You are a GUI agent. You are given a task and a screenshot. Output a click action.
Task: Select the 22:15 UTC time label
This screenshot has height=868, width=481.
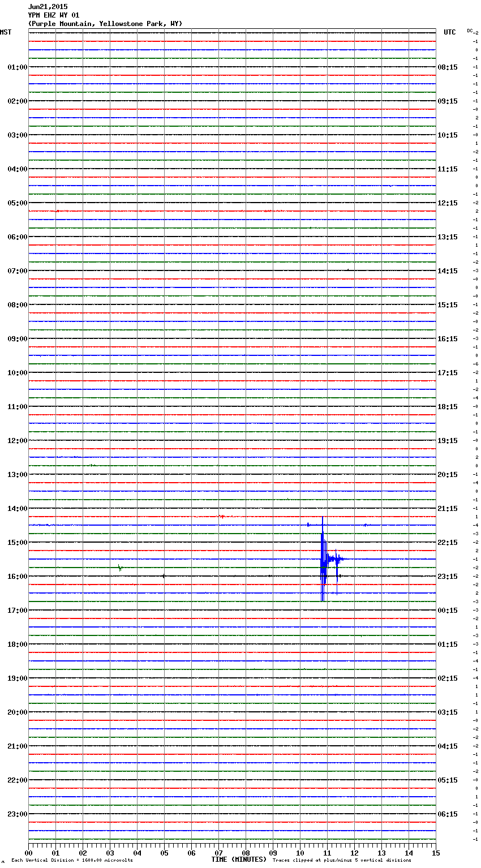[x=448, y=543]
